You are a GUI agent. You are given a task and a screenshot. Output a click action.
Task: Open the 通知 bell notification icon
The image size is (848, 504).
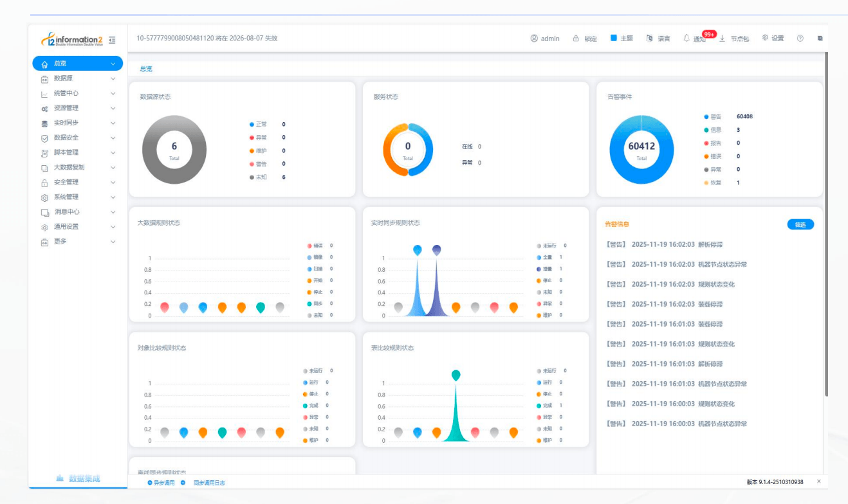687,39
